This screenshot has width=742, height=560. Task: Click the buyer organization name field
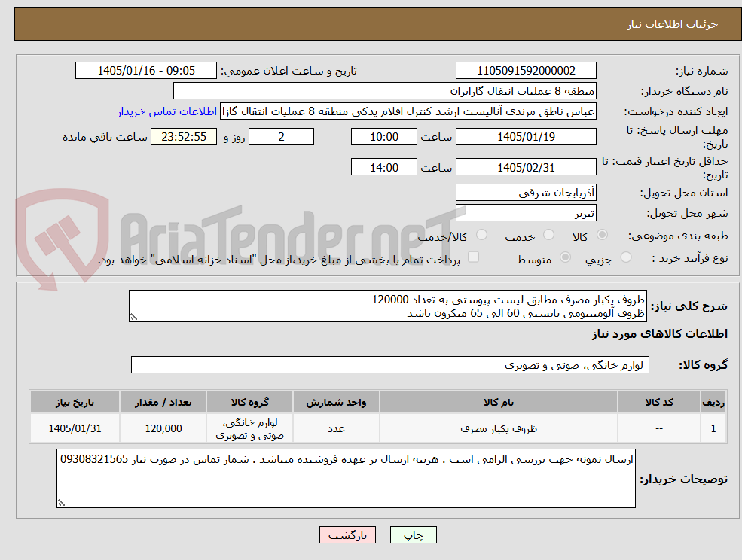click(384, 91)
